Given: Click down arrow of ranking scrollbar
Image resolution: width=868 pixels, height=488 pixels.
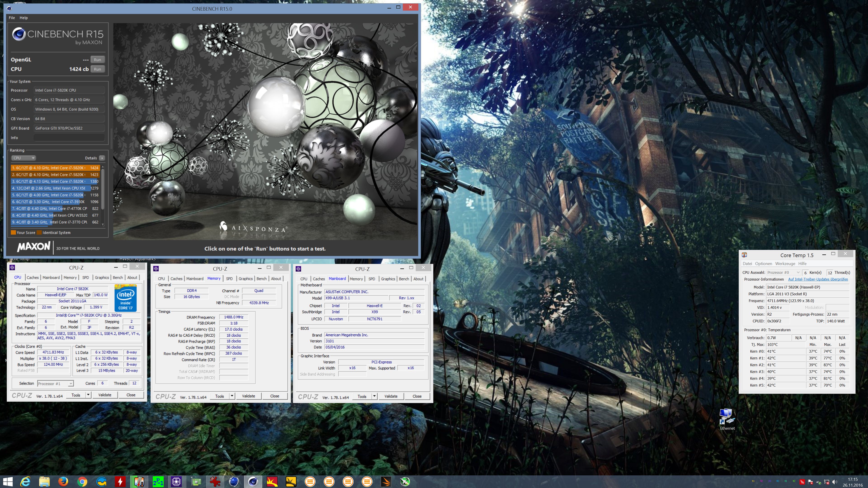Looking at the screenshot, I should [103, 224].
